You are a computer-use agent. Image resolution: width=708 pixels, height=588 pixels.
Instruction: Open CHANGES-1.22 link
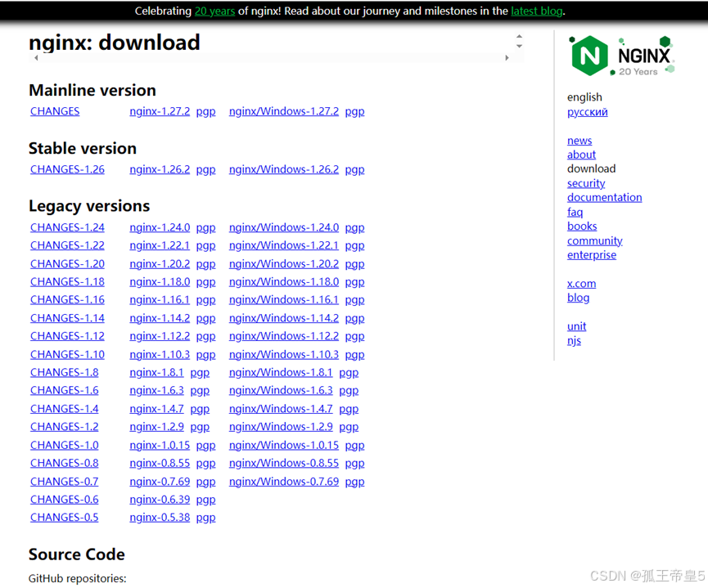click(67, 245)
